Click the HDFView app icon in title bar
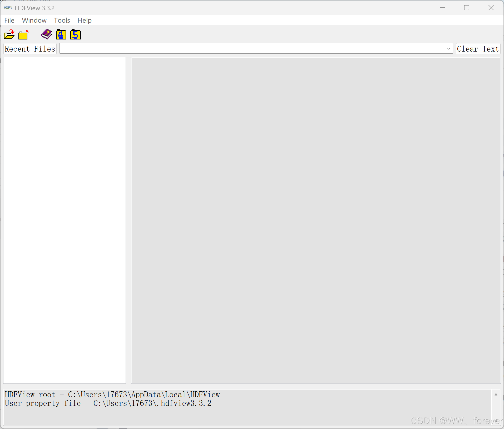Viewport: 504px width, 429px height. 8,8
